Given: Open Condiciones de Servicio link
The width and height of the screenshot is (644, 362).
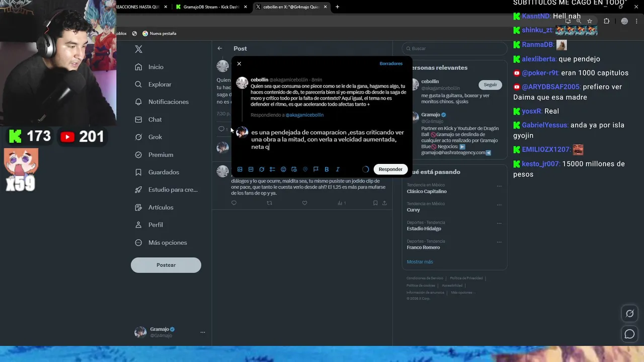Looking at the screenshot, I should 425,278.
